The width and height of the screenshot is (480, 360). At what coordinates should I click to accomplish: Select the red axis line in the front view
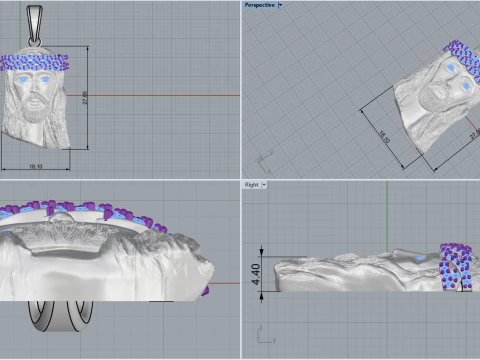click(153, 95)
